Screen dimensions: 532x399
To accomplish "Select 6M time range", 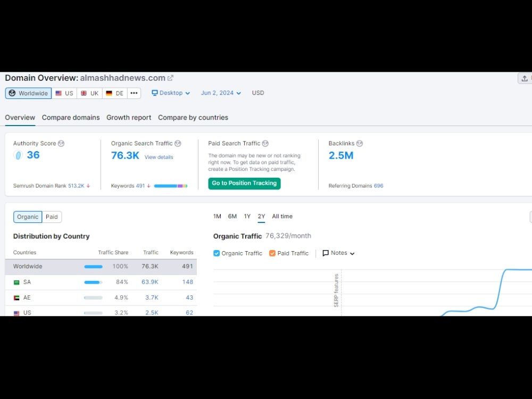I will pos(232,216).
